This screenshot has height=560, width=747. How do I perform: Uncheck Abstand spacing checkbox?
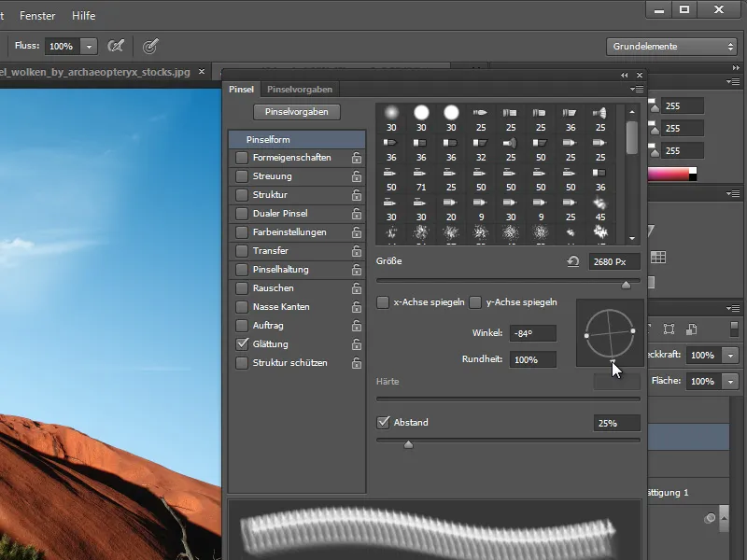point(383,422)
